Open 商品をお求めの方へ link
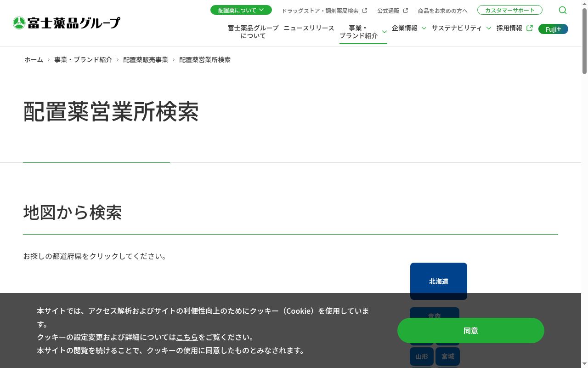The width and height of the screenshot is (588, 368). pos(443,11)
